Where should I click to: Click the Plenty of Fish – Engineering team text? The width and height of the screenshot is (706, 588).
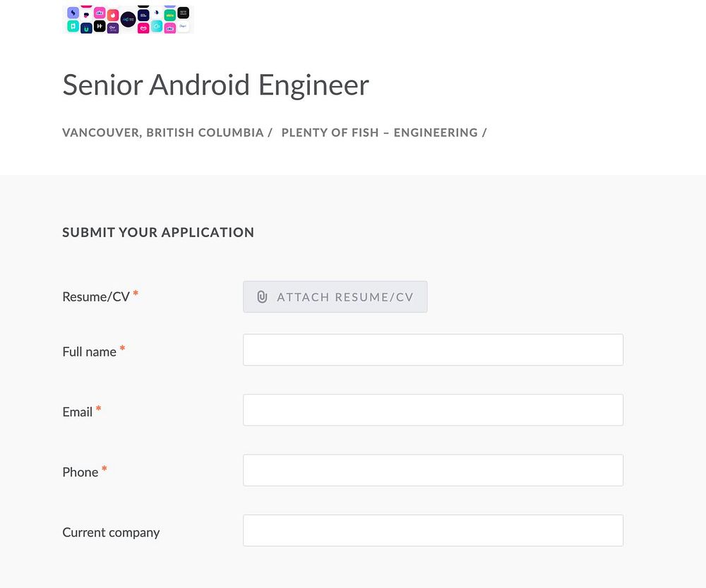click(x=380, y=133)
